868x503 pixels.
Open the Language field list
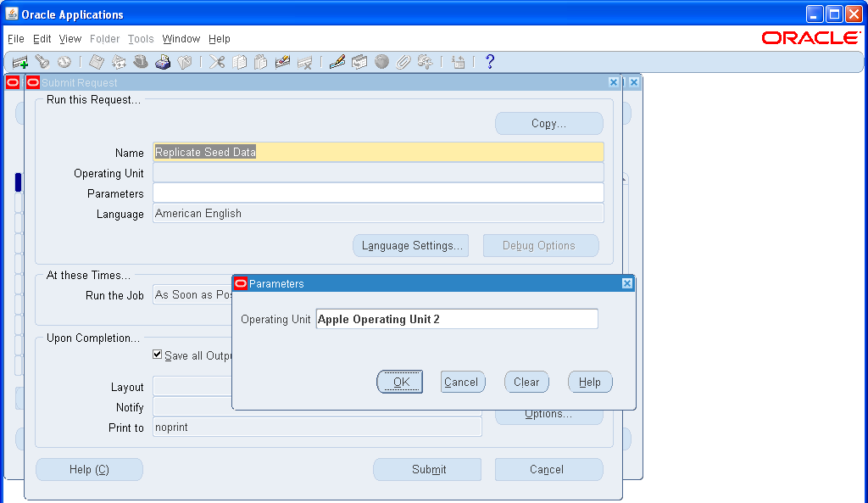click(376, 213)
